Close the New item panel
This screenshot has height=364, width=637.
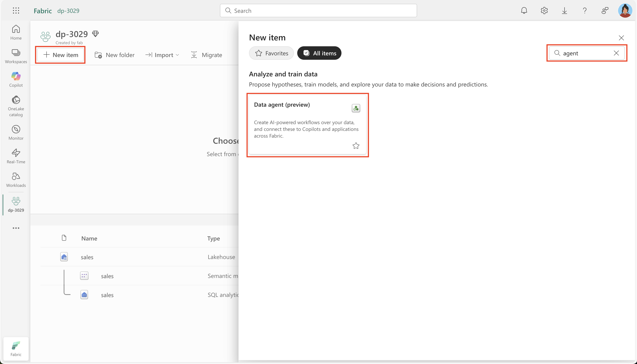621,38
